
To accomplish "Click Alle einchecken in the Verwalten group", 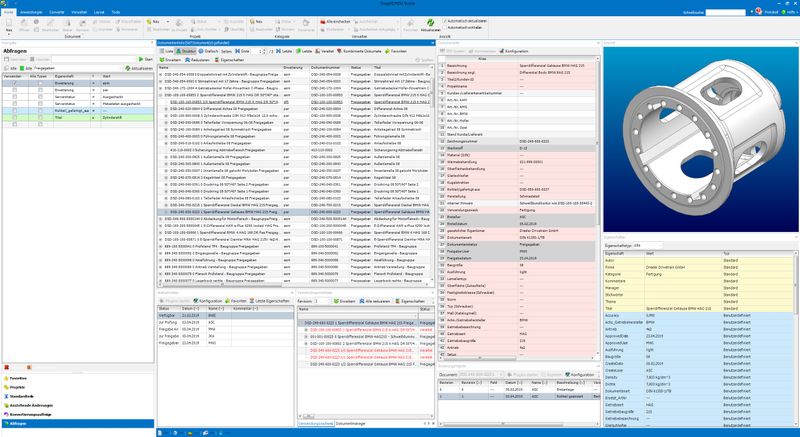I will pos(334,22).
